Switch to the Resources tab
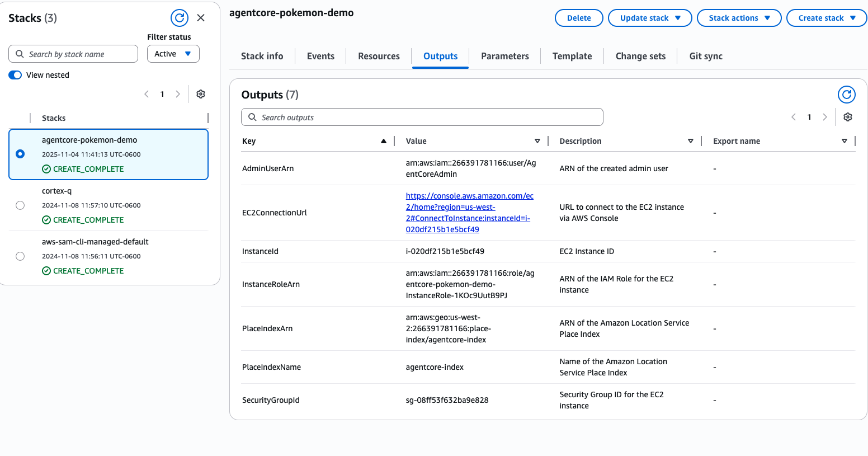The image size is (868, 456). [x=379, y=56]
